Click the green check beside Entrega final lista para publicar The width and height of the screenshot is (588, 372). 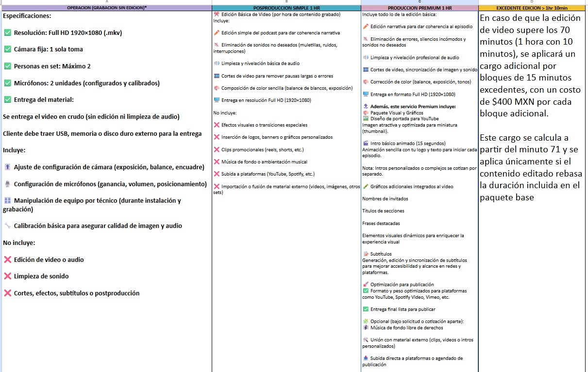pyautogui.click(x=366, y=309)
